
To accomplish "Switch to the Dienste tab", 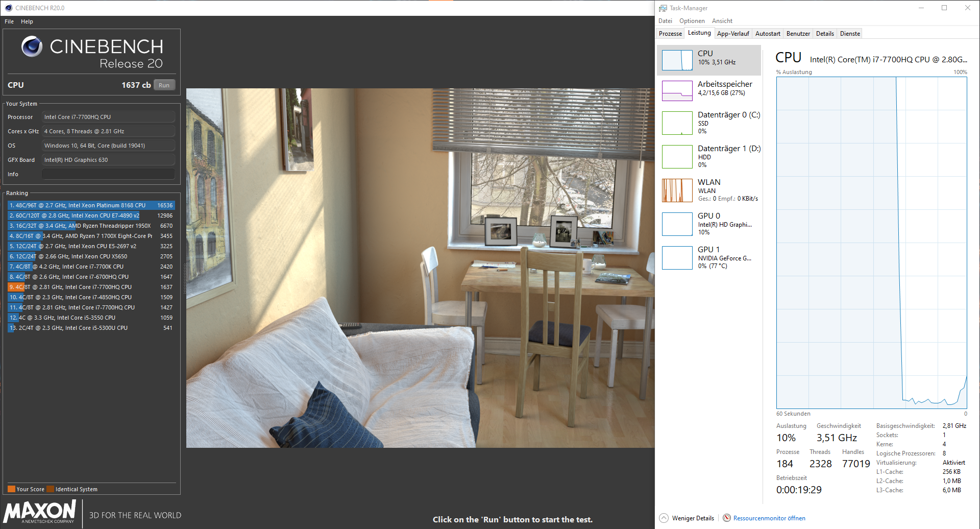I will [850, 34].
